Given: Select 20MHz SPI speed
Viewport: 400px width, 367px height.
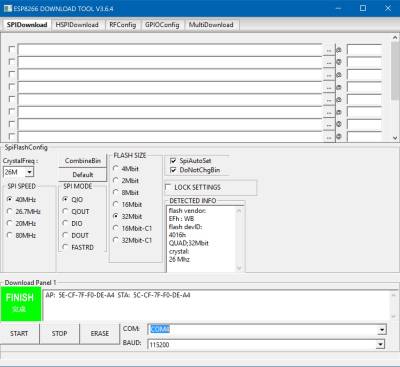Looking at the screenshot, I should (22, 223).
